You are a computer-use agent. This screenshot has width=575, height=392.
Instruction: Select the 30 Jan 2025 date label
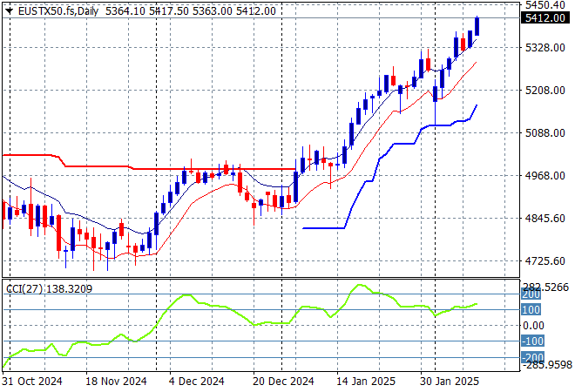[450, 382]
